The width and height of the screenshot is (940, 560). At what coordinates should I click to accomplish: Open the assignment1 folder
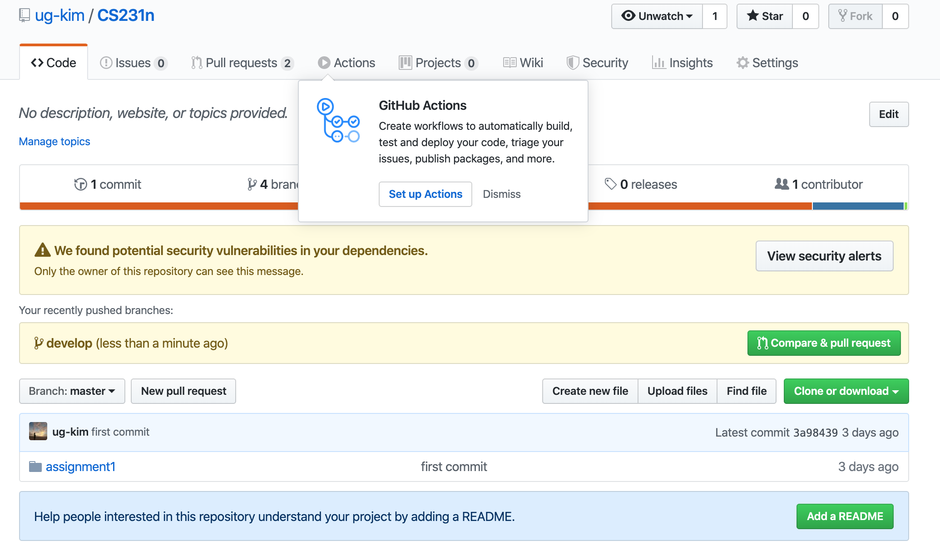pos(80,467)
